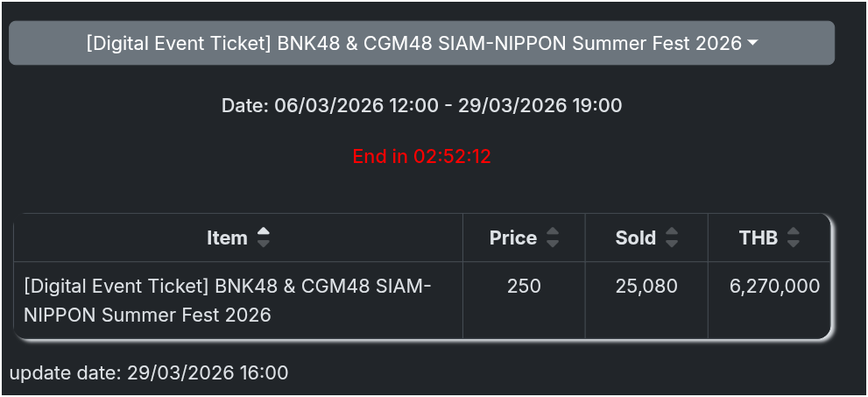
Task: Click the caret arrow on event selector
Action: pos(752,43)
